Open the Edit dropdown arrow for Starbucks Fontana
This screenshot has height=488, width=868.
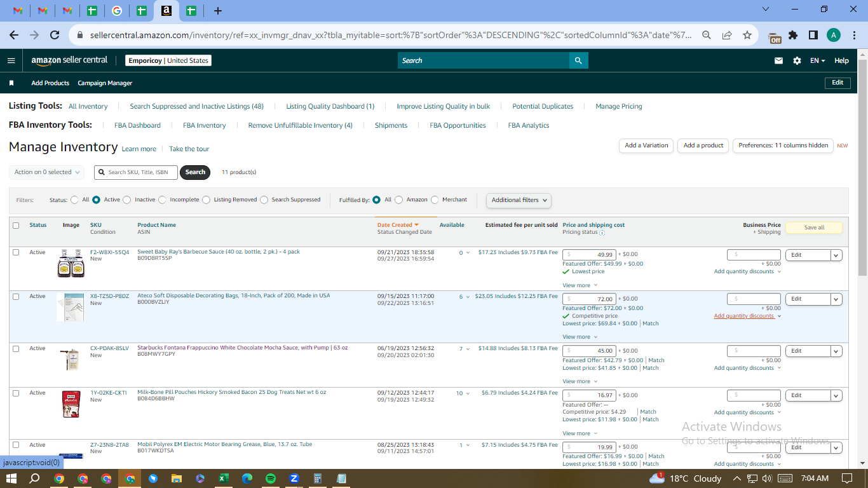click(x=836, y=351)
